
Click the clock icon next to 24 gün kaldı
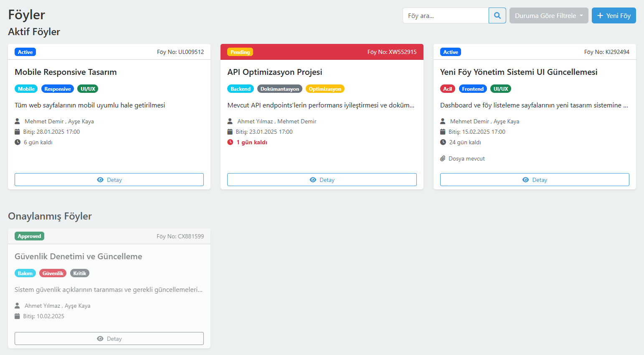443,142
